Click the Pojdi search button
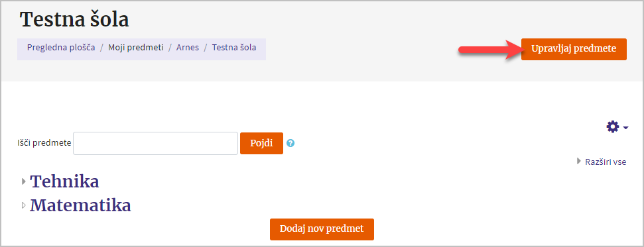Viewport: 644px width, 247px height. pos(261,143)
